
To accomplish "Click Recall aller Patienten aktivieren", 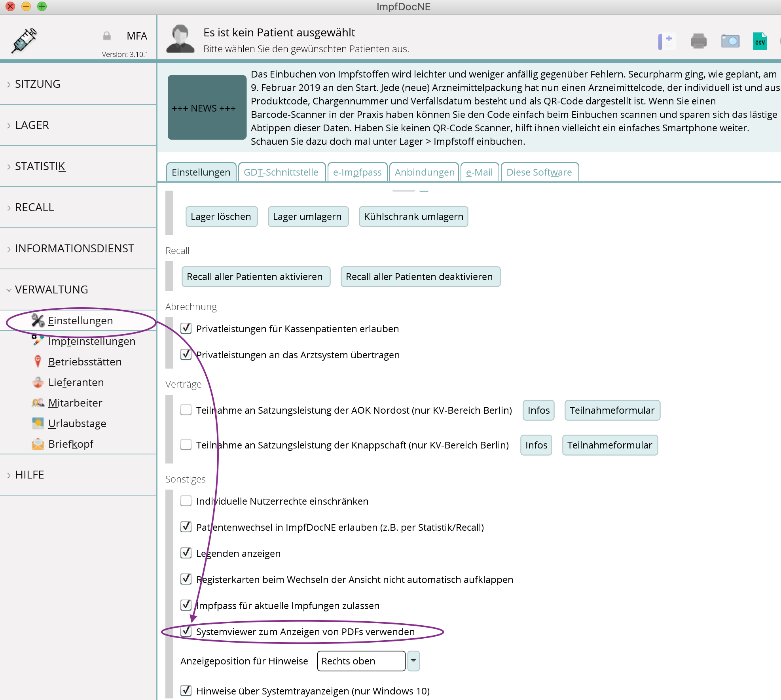I will click(255, 276).
